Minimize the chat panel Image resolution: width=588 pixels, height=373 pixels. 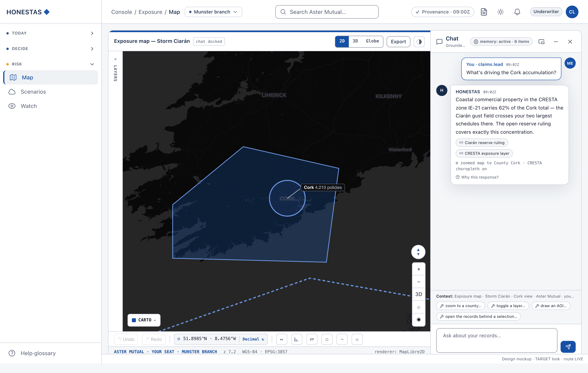pos(556,42)
